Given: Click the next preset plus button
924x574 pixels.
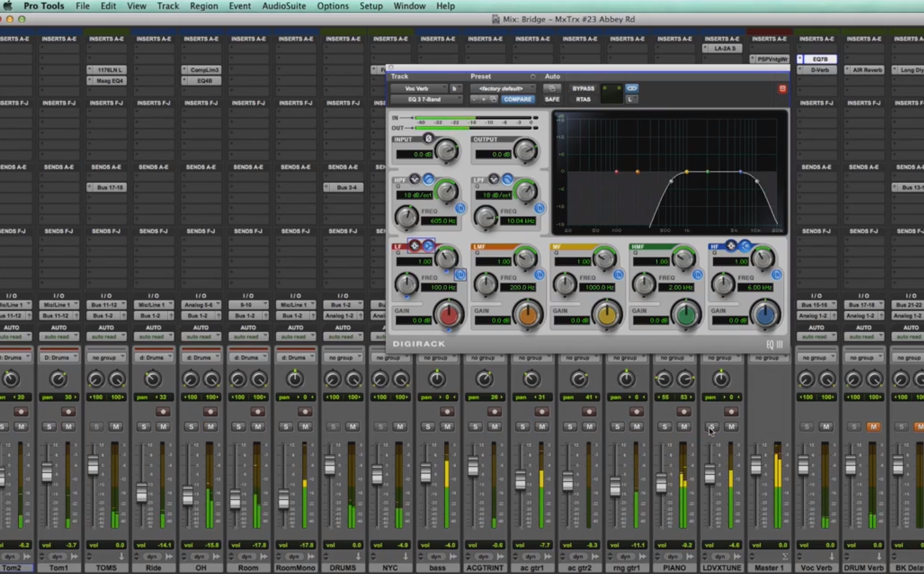Looking at the screenshot, I should (x=483, y=100).
